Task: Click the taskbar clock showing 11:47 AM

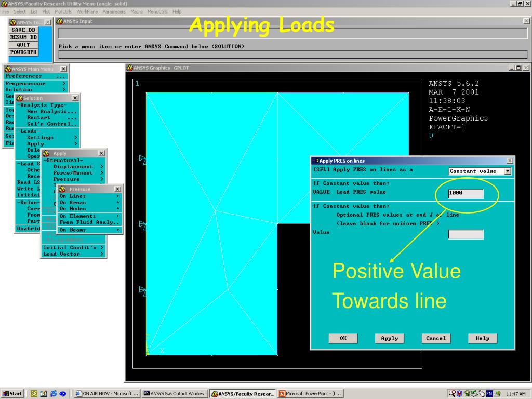Action: pyautogui.click(x=516, y=394)
